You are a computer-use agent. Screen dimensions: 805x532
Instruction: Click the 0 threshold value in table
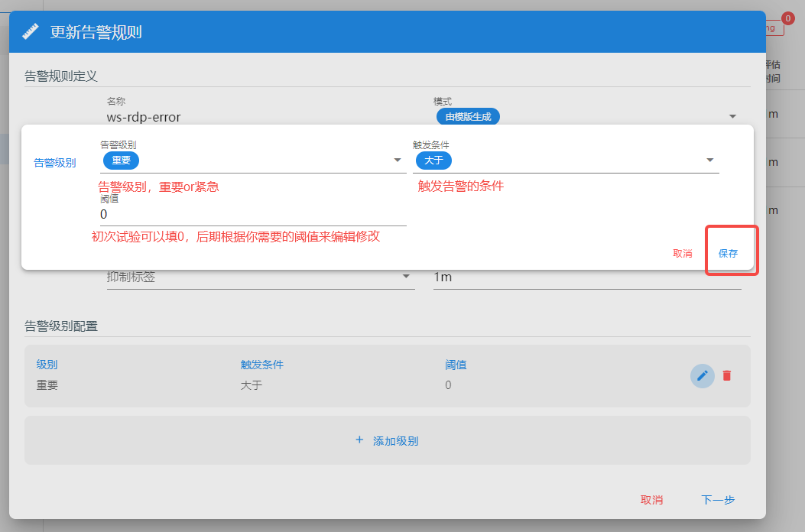[x=448, y=385]
